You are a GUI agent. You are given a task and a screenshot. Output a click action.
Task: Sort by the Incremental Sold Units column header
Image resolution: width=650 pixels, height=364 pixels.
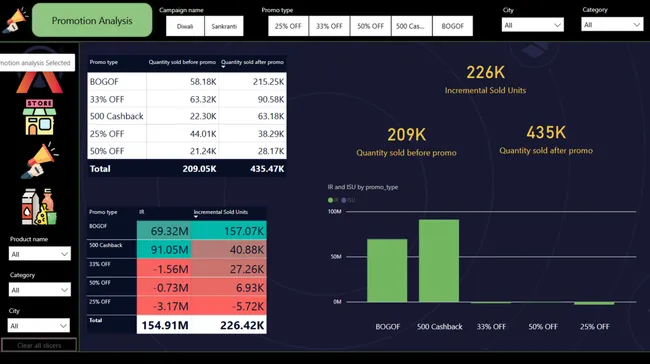tap(221, 212)
